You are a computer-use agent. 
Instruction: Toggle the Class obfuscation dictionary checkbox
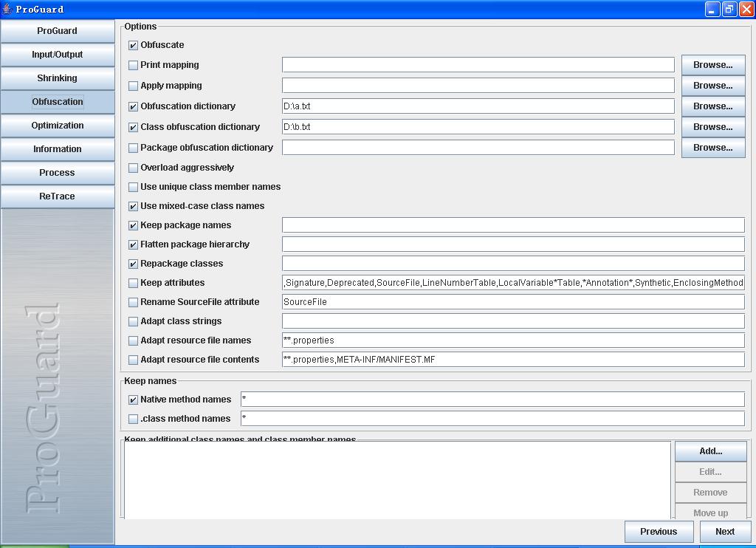point(133,127)
